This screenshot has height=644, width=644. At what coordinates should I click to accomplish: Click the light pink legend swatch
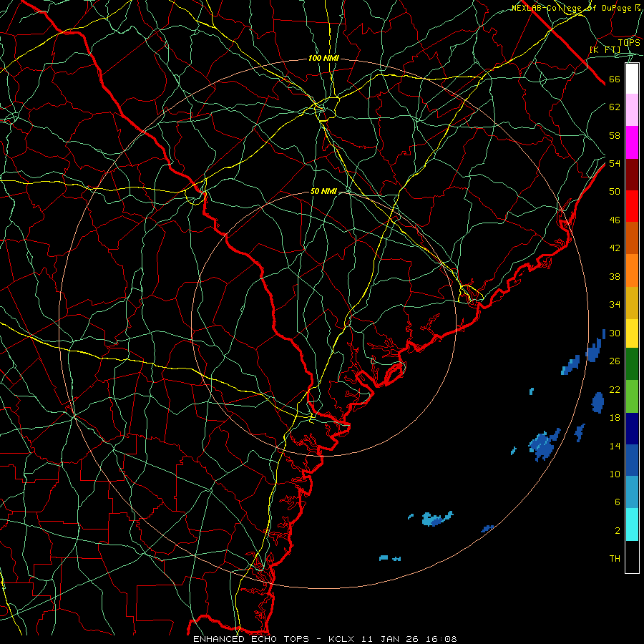pos(632,110)
